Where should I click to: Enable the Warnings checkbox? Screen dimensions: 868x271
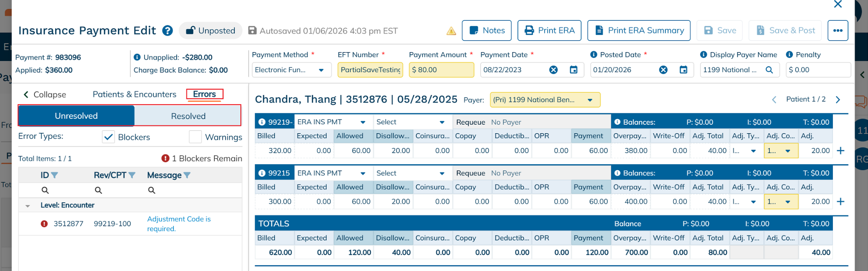(195, 137)
